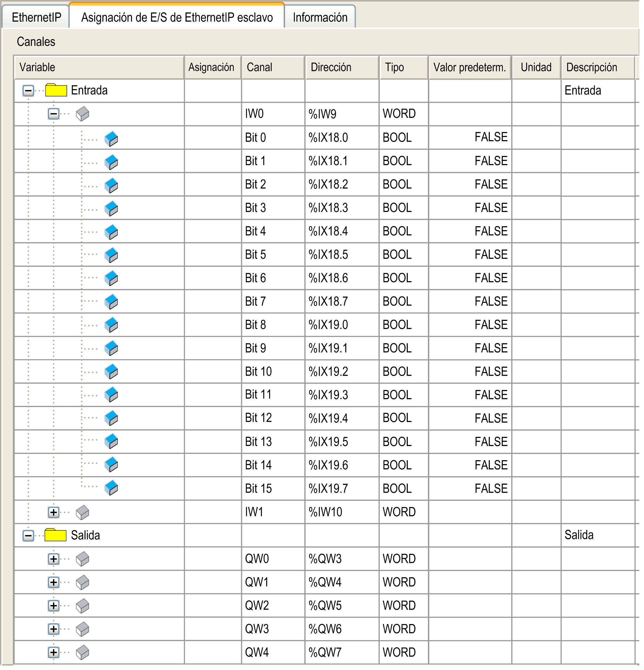Collapse the Salida folder node
Screen dimensions: 644x670
tap(28, 536)
